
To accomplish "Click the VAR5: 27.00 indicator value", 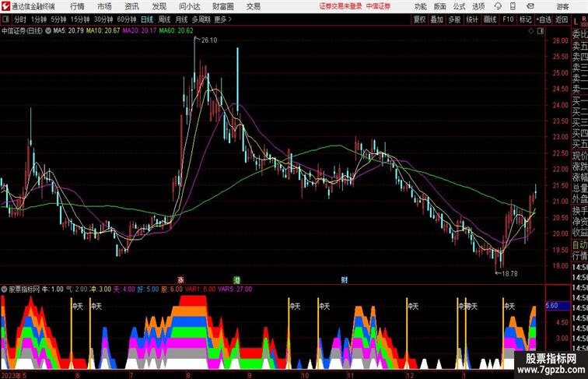I will point(235,290).
